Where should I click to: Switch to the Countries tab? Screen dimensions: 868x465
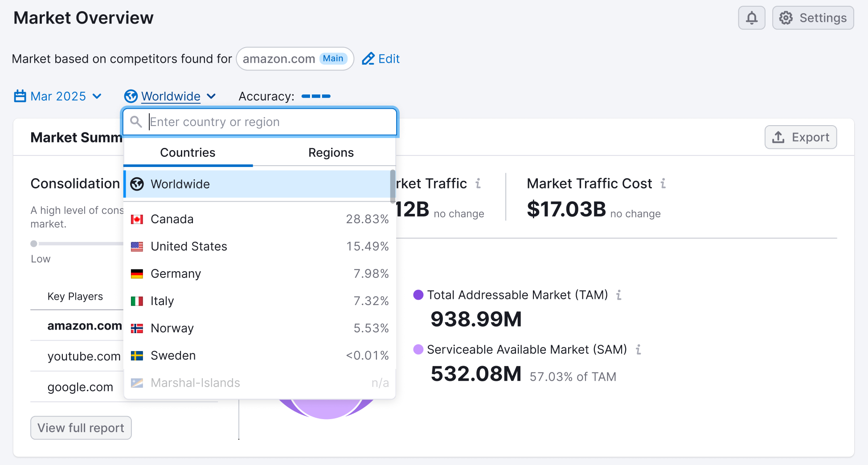click(187, 152)
